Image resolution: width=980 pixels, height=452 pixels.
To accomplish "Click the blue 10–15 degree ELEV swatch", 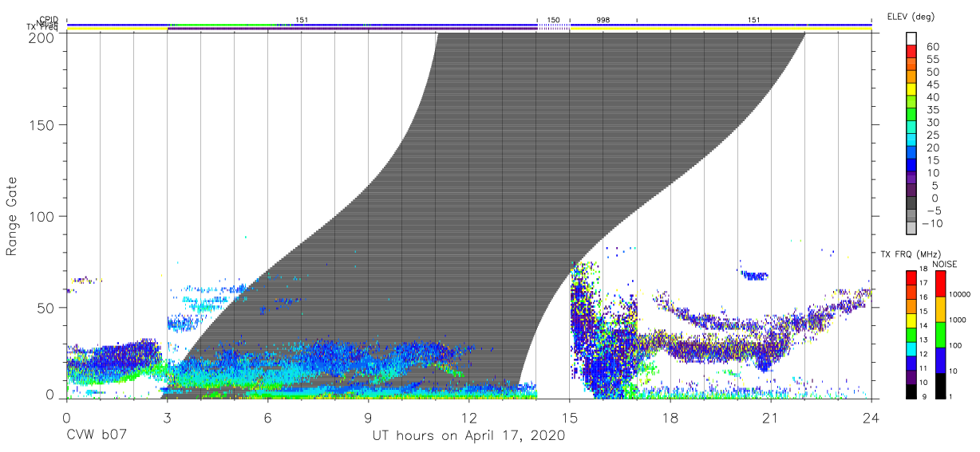I will pos(912,166).
